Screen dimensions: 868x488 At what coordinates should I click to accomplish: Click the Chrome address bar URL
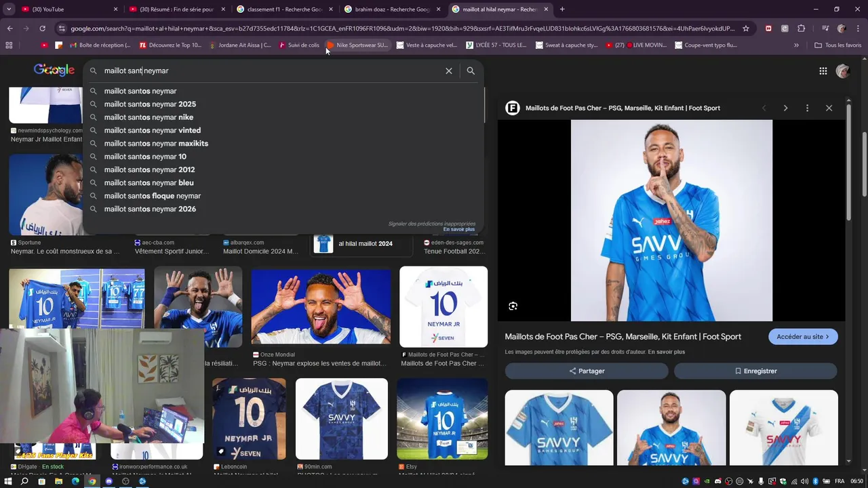click(x=403, y=28)
